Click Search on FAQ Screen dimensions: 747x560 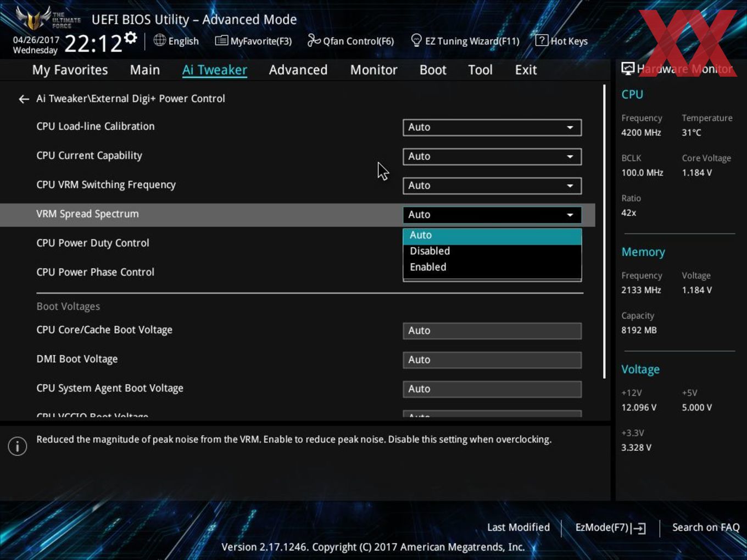(x=706, y=528)
